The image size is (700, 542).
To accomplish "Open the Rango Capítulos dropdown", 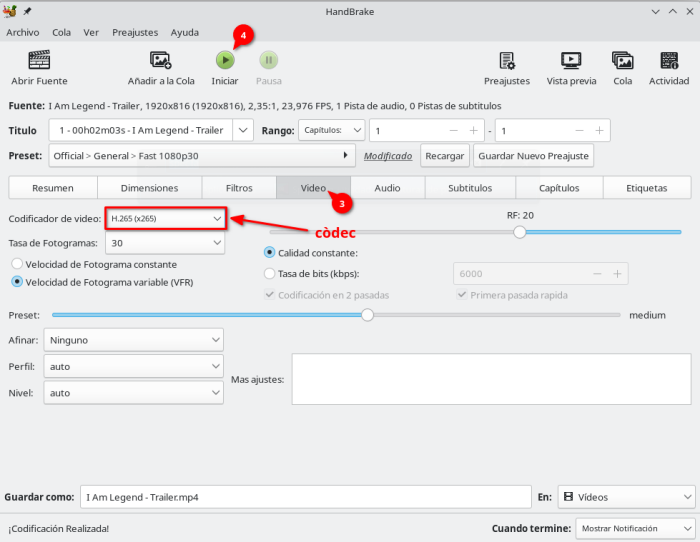I will tap(332, 130).
